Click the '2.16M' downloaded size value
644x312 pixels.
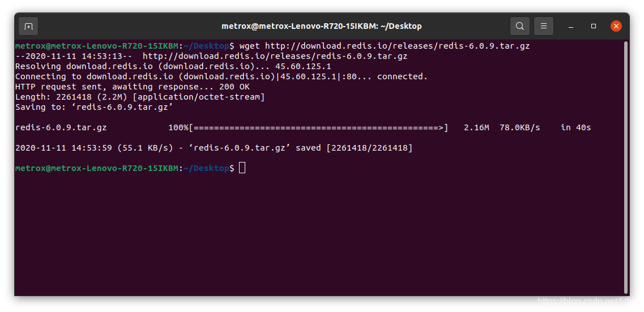(476, 127)
